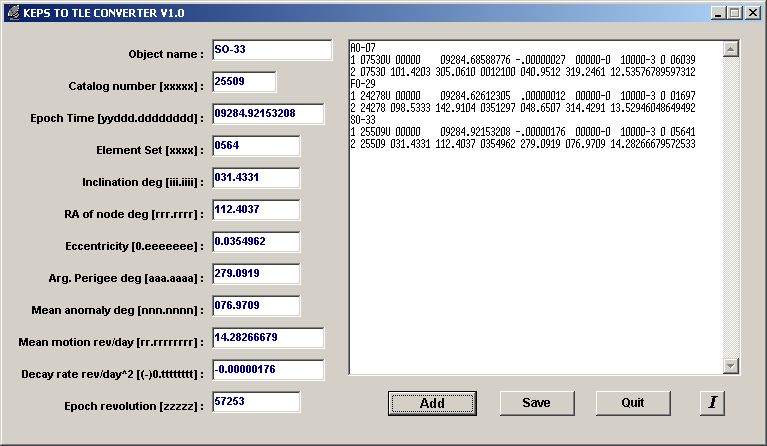Click the Add button
Screen dimensions: 767x446
tap(432, 403)
